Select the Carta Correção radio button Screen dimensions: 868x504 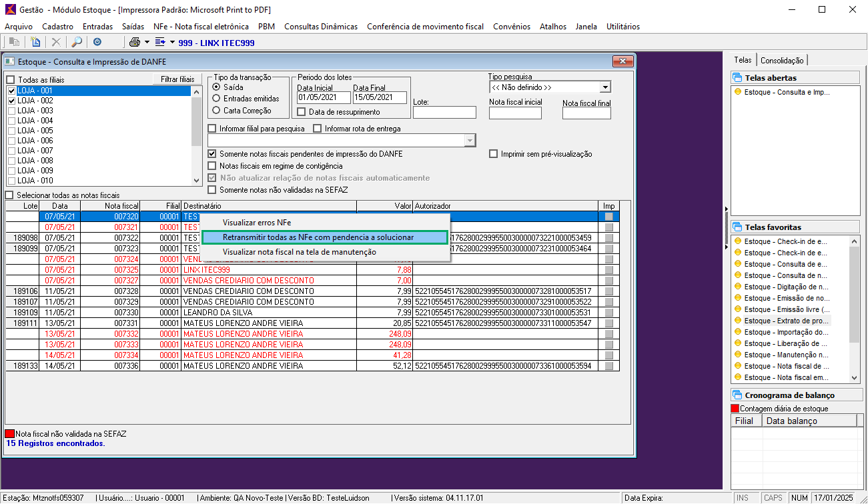point(216,111)
